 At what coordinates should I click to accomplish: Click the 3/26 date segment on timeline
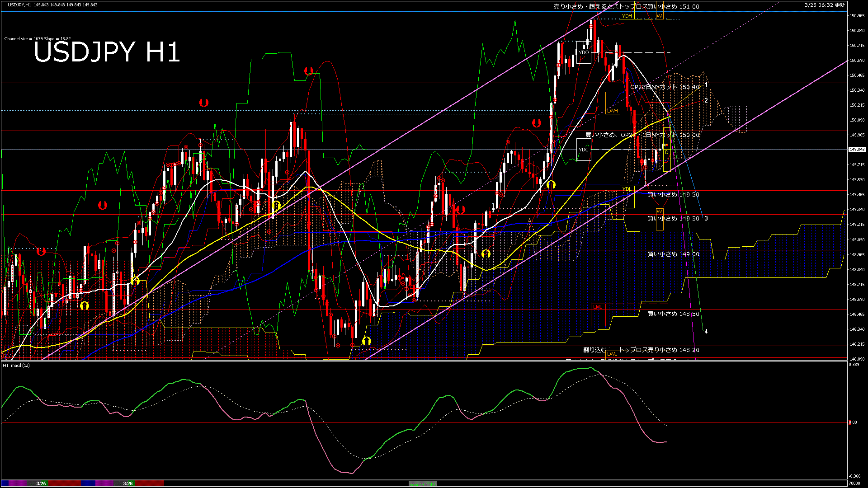128,483
